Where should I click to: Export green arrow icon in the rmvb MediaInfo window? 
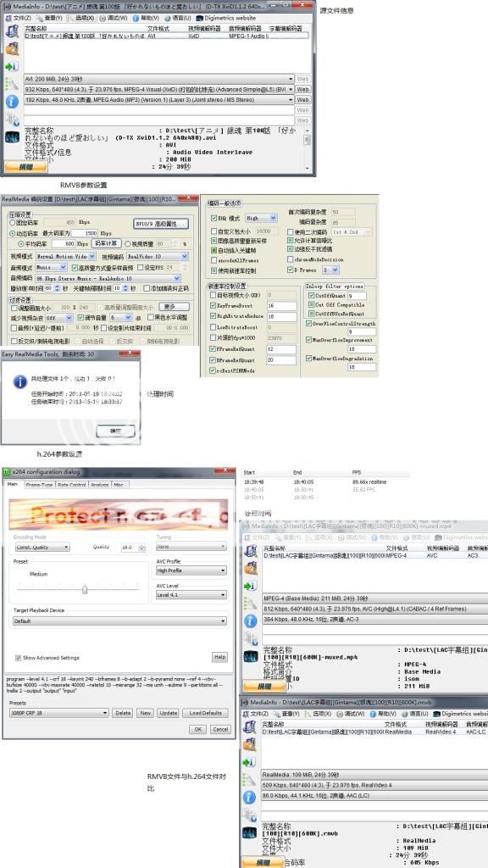[x=250, y=762]
